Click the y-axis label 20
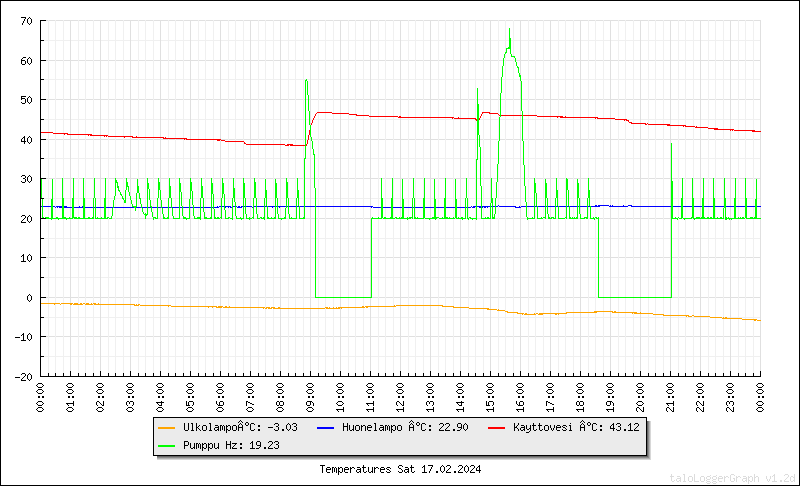The image size is (800, 486). [x=27, y=219]
